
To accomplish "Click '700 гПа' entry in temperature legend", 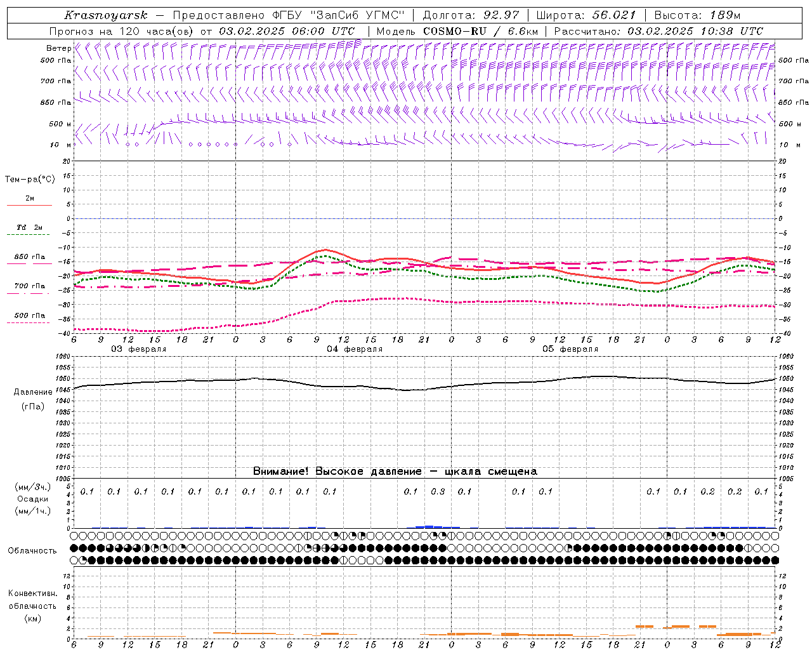I will click(x=30, y=286).
